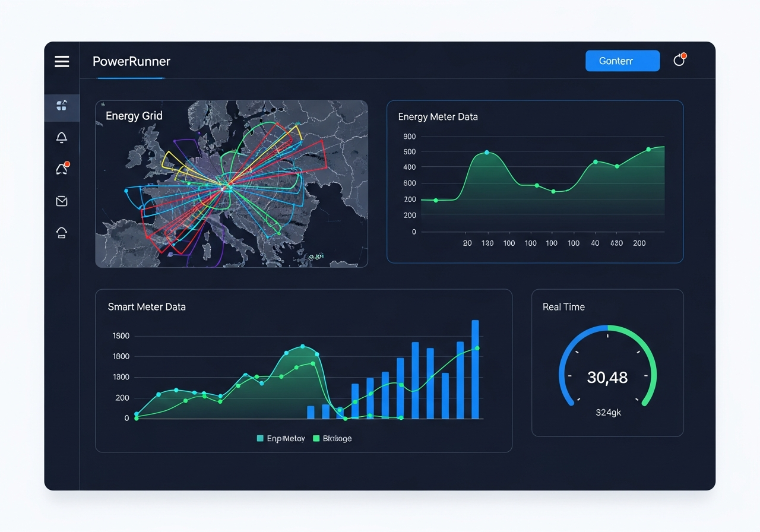
Task: Click the 324gk label under the gauge
Action: 607,412
